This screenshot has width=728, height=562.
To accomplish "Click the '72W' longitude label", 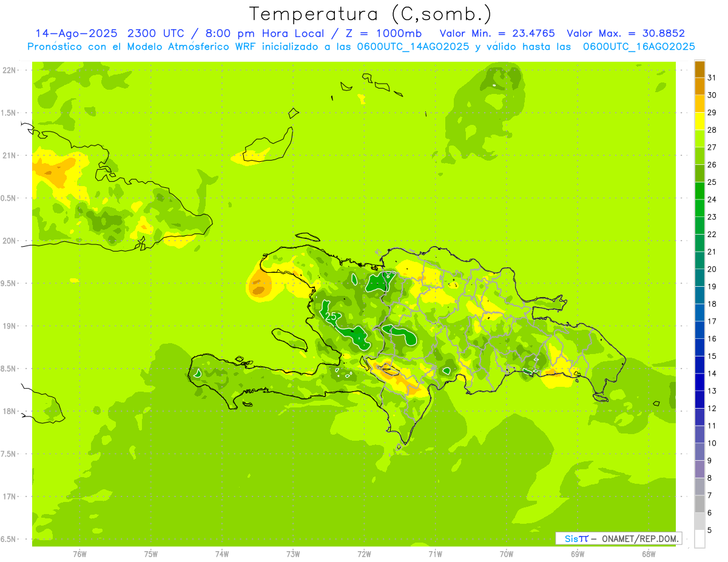I will pos(364,554).
